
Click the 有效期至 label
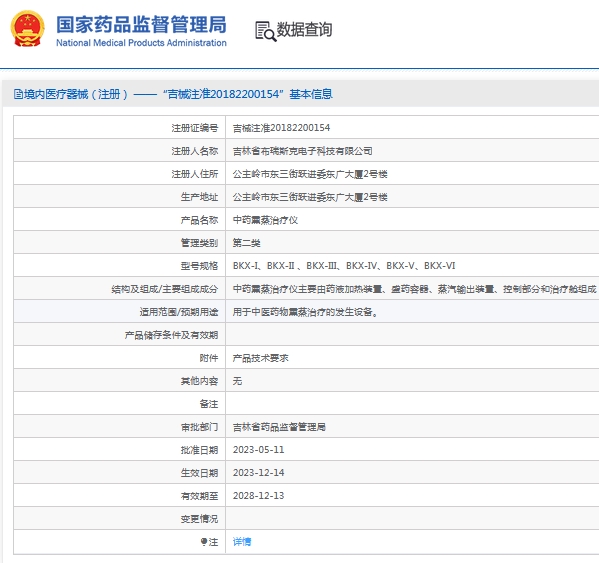[x=199, y=496]
